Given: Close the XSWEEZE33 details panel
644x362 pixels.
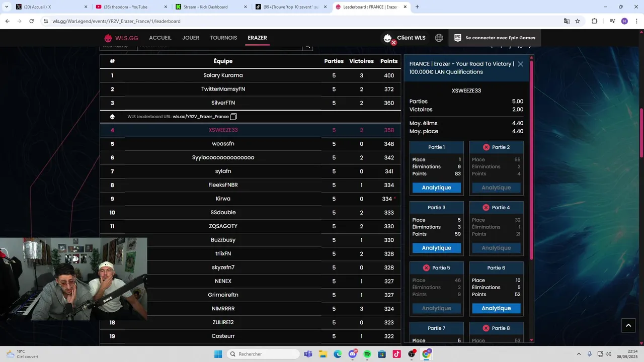Looking at the screenshot, I should pos(520,64).
